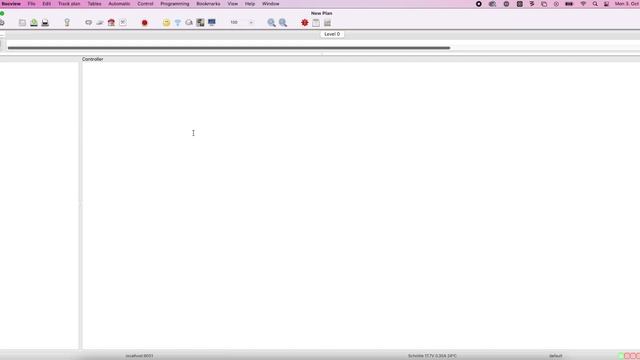The image size is (640, 360).
Task: Click the screen recording indicator icon
Action: point(479,4)
